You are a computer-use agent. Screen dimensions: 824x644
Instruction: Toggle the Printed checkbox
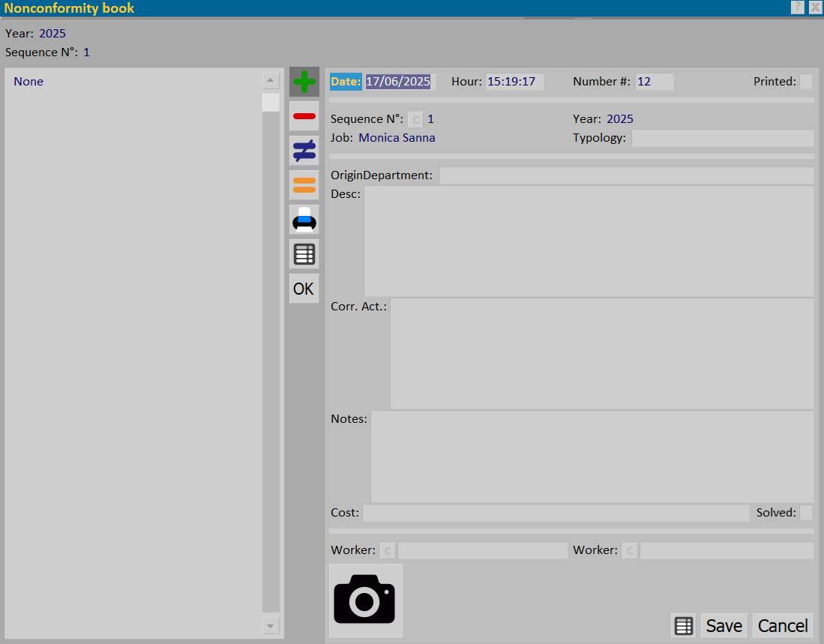click(x=806, y=82)
